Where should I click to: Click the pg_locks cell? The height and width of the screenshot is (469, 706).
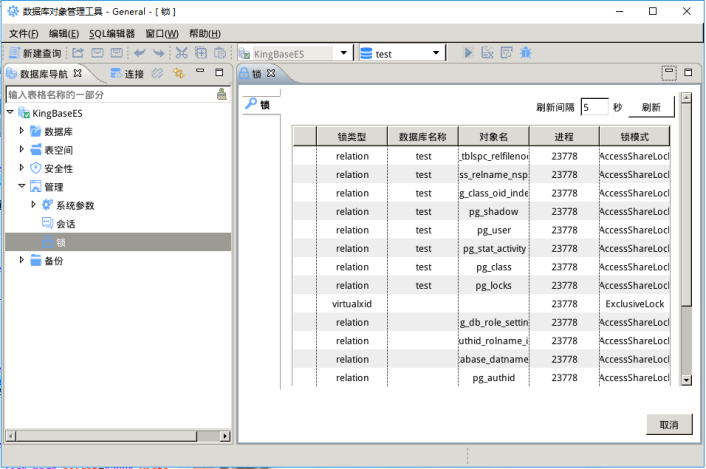tap(494, 285)
